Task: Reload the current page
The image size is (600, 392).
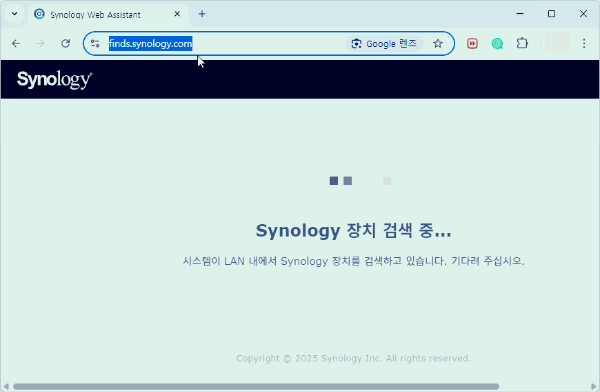Action: 65,43
